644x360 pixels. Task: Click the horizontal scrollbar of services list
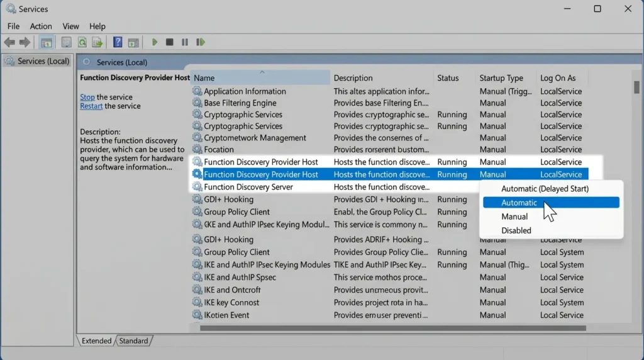coord(392,328)
